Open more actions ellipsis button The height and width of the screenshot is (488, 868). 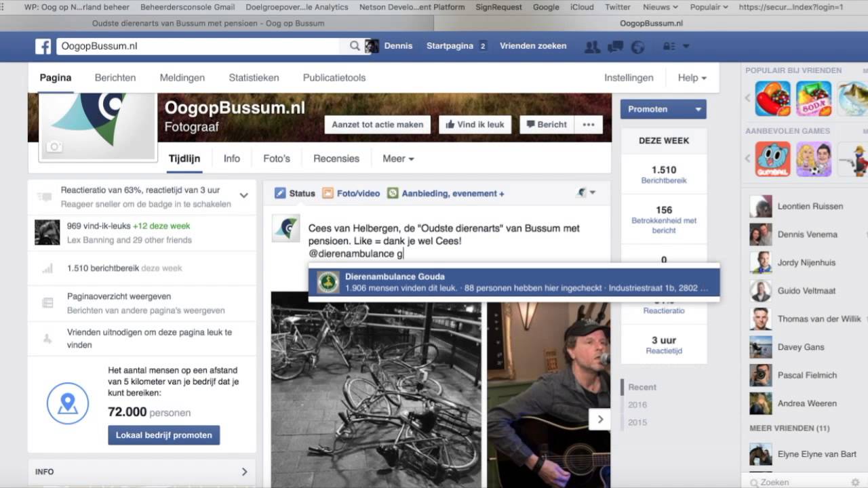point(589,125)
